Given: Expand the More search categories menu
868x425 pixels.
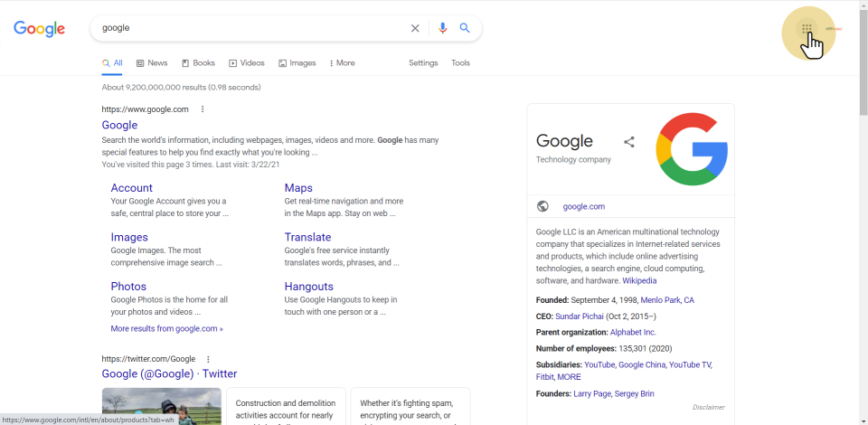Looking at the screenshot, I should pos(342,63).
